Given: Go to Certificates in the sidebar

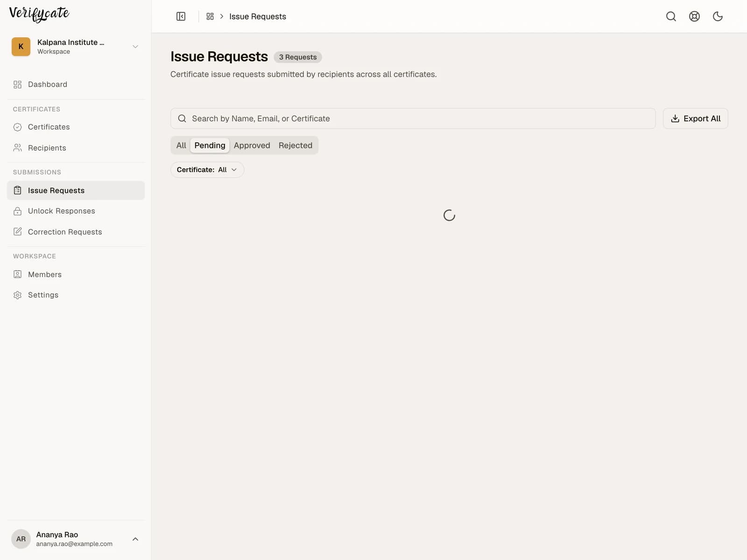Looking at the screenshot, I should click(76, 127).
